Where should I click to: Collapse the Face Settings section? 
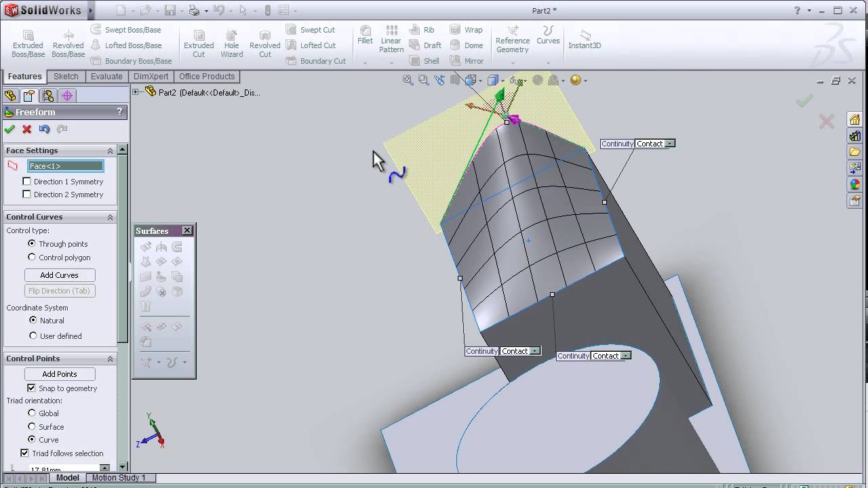(110, 150)
